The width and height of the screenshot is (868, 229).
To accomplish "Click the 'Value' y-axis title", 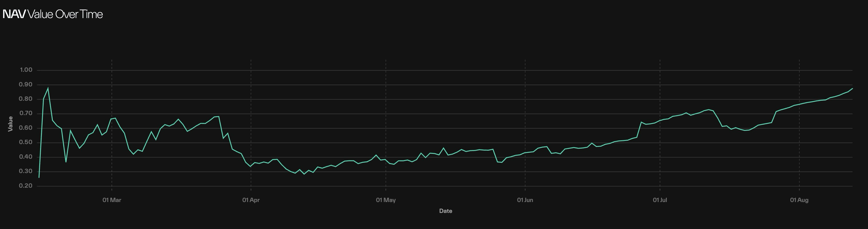I will [x=10, y=124].
